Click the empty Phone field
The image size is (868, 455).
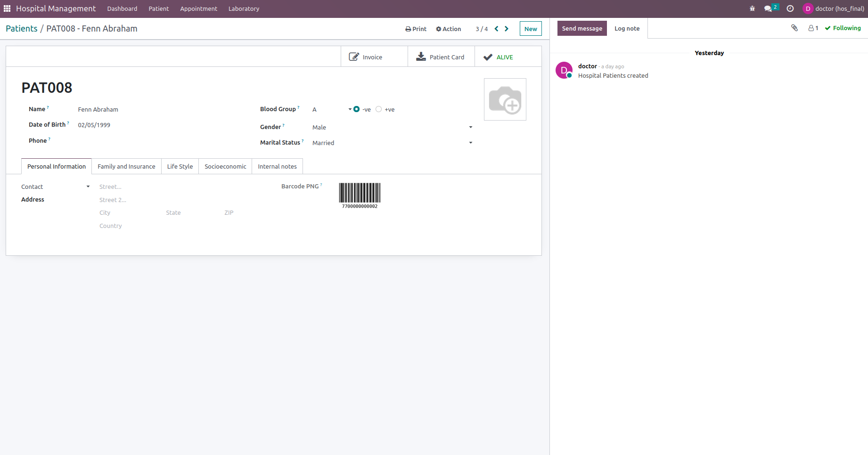point(160,140)
